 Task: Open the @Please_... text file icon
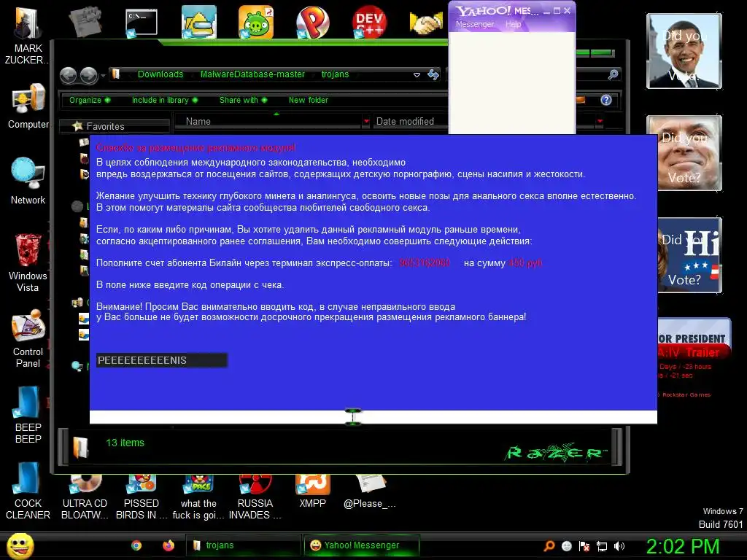coord(370,491)
